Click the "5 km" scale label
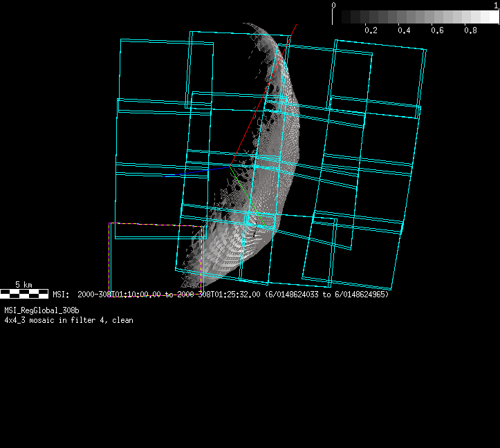 24,284
